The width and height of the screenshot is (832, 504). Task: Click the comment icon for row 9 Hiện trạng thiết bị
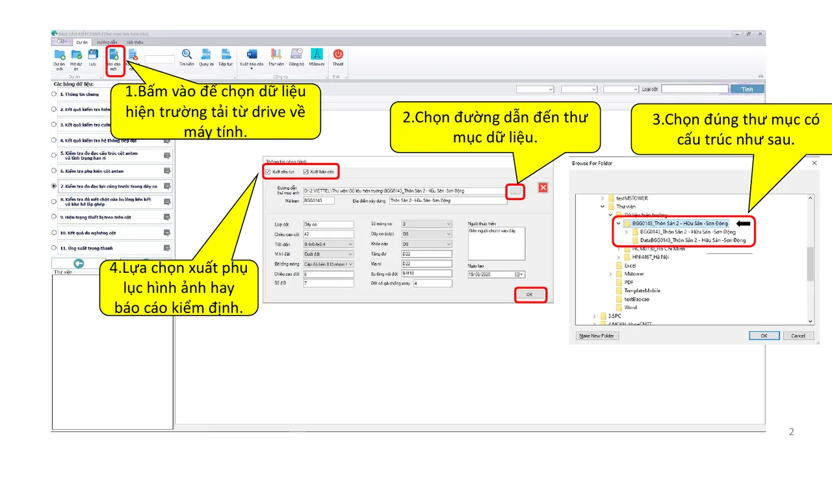tap(167, 217)
